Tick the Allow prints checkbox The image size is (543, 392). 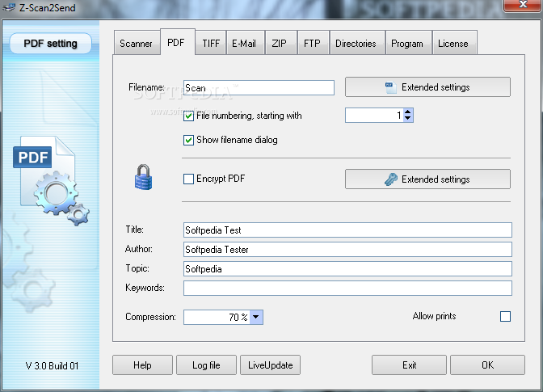[x=505, y=316]
